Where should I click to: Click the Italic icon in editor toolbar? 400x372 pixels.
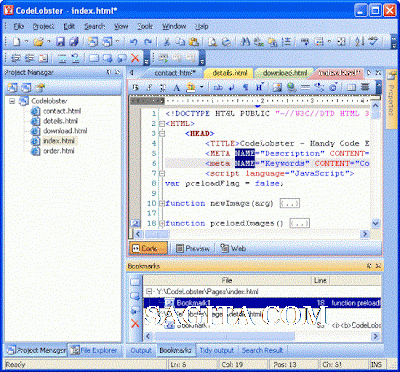(149, 88)
